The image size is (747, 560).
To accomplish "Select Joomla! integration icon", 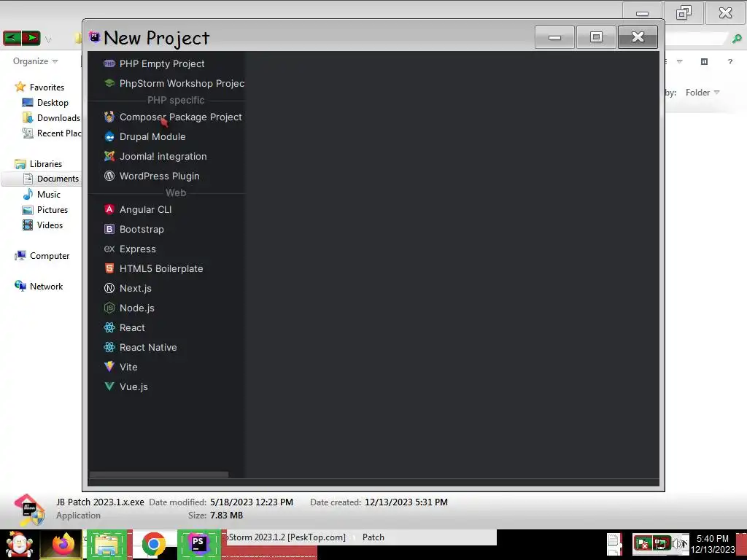I will coord(109,156).
